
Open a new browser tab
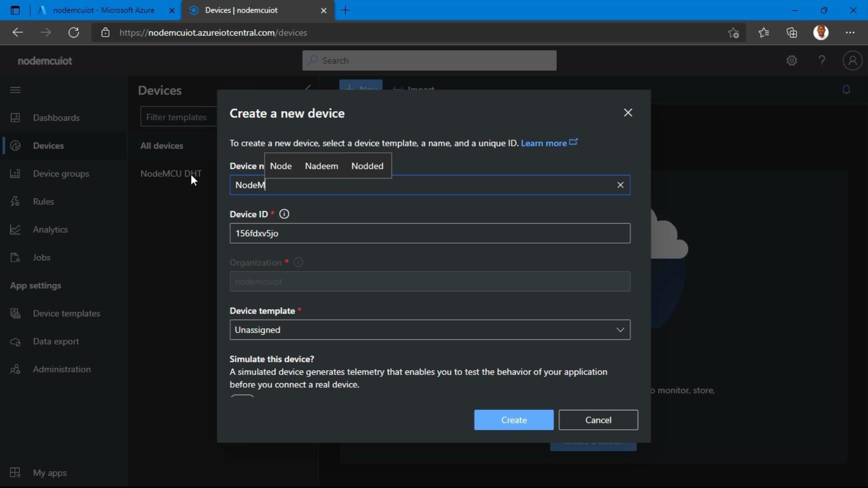[x=345, y=10]
